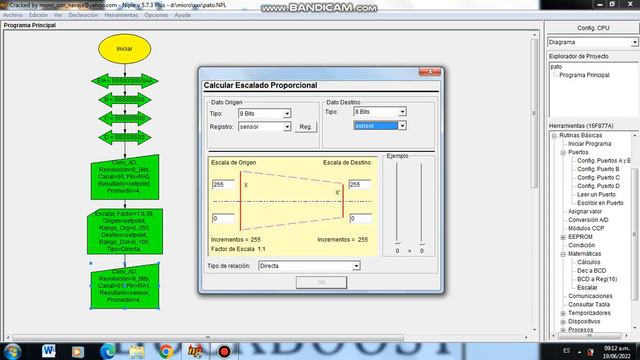640x360 pixels.
Task: Open Declaración menu
Action: pos(83,15)
